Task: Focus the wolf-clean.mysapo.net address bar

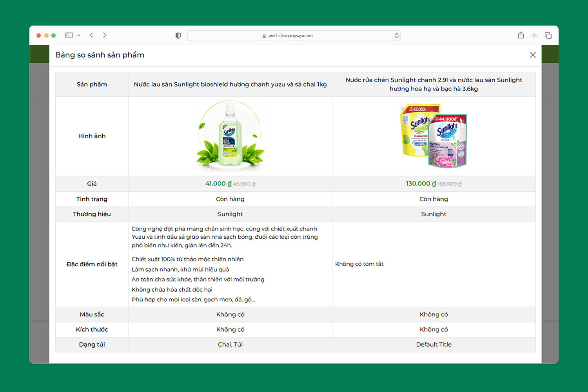Action: coord(294,36)
